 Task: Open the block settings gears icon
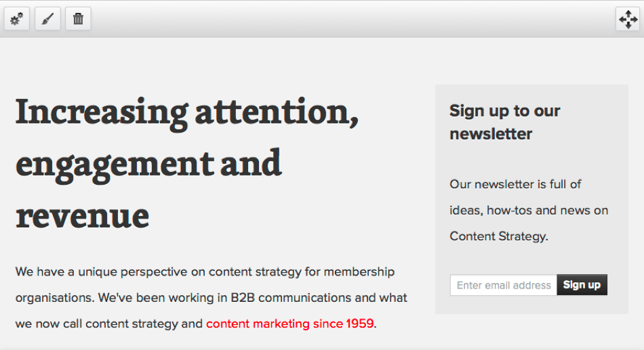click(x=17, y=19)
